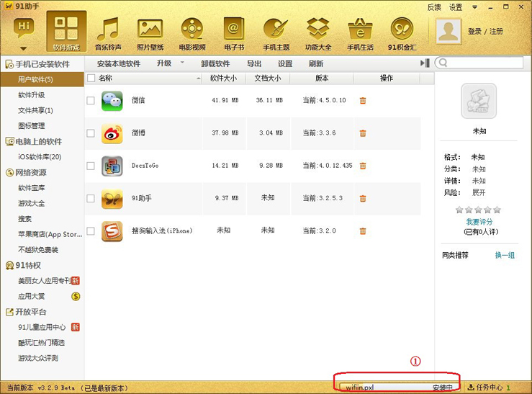Viewport: 532px width, 394px height.
Task: Open iOS软件库(20) in the sidebar
Action: (x=40, y=157)
